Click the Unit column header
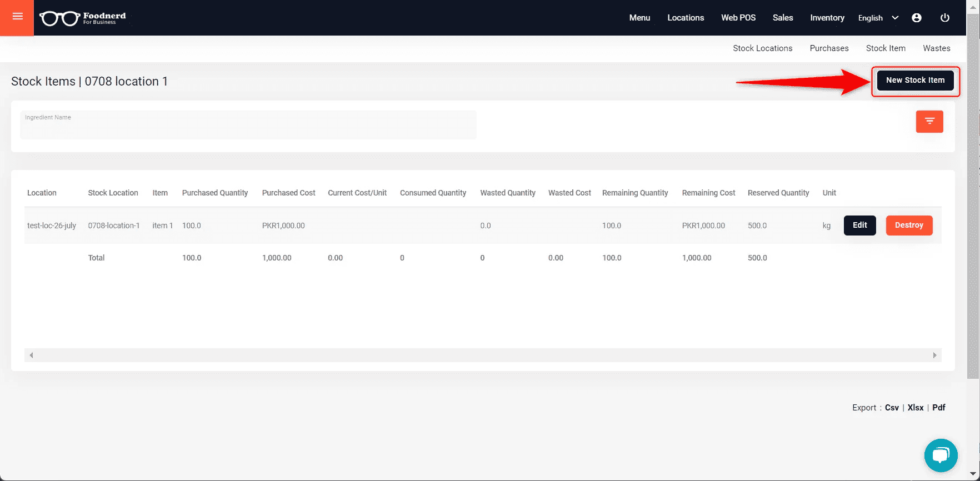This screenshot has height=481, width=980. click(x=829, y=193)
